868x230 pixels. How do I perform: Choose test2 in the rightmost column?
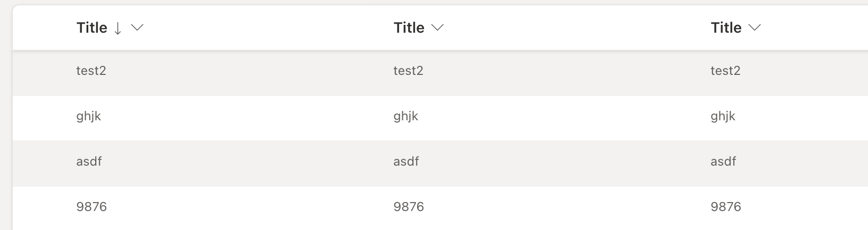point(726,71)
